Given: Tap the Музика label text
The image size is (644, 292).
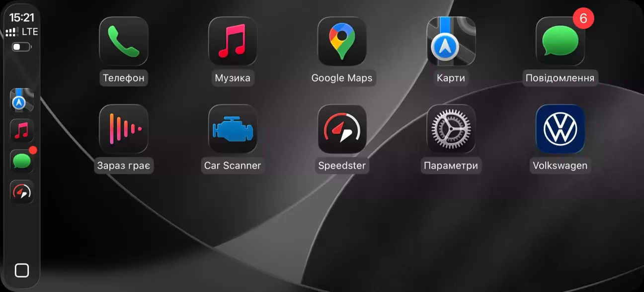Looking at the screenshot, I should 233,78.
